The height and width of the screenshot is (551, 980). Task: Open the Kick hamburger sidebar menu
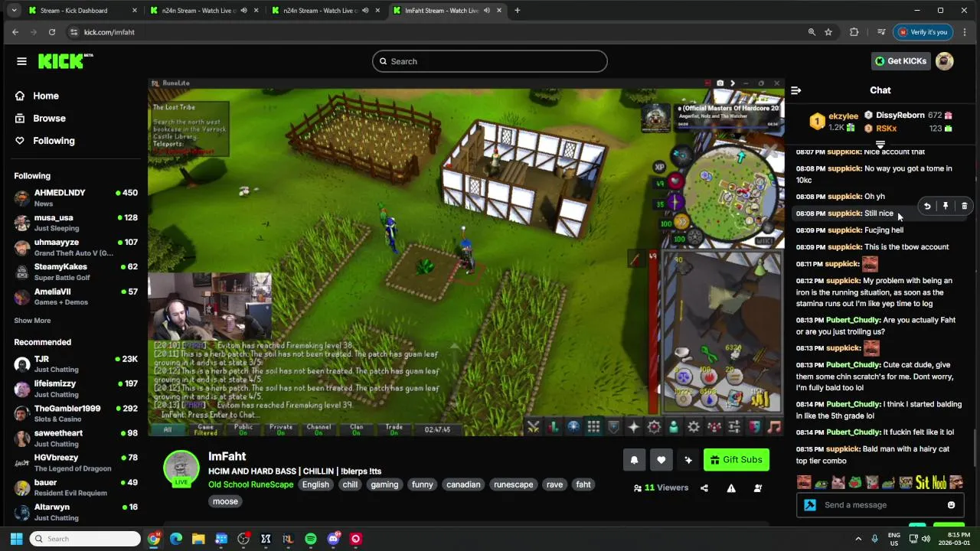pyautogui.click(x=21, y=61)
